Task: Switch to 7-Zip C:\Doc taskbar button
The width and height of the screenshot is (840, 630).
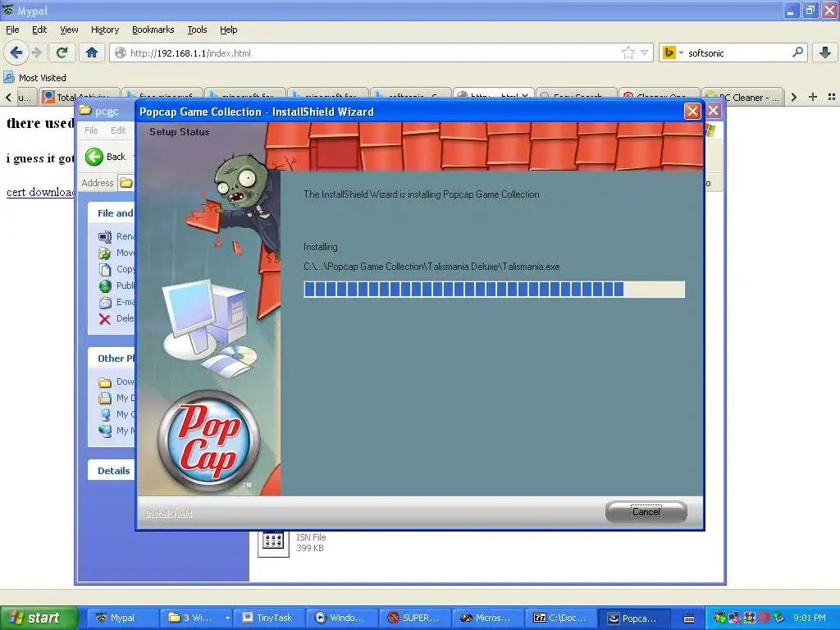Action: tap(559, 618)
